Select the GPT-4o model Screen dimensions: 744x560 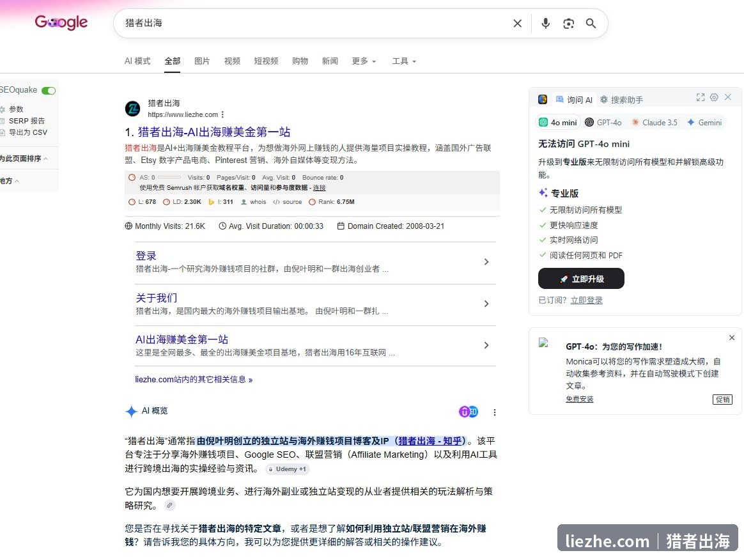603,123
